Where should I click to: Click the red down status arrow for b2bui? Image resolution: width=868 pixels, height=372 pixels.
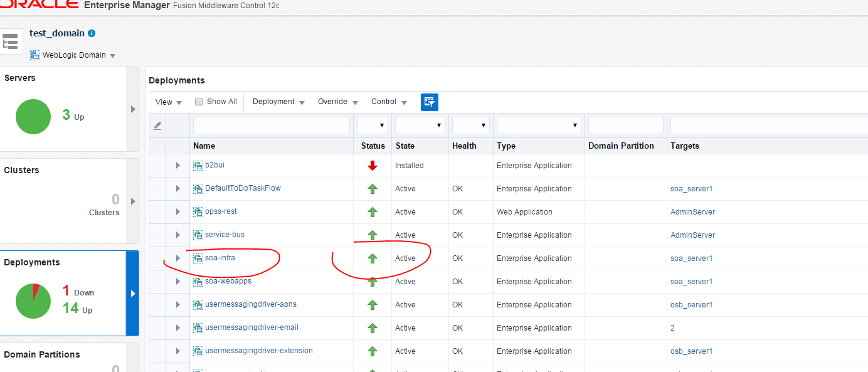pyautogui.click(x=373, y=166)
